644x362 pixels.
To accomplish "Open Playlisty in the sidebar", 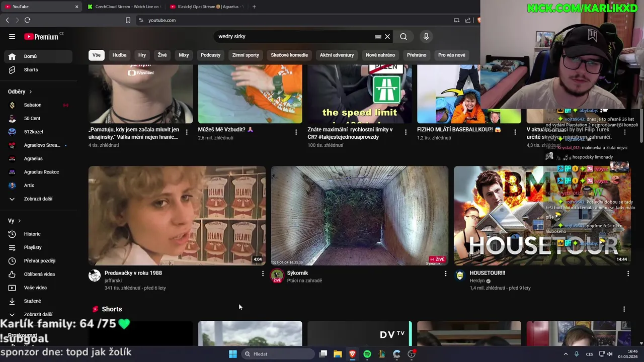I will tap(39, 247).
